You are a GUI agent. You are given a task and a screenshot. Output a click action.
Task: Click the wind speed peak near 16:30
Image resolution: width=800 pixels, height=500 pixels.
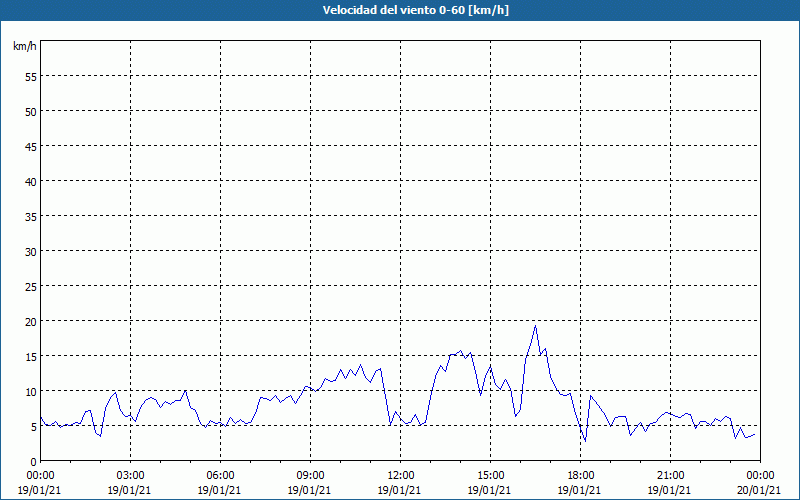pos(535,326)
